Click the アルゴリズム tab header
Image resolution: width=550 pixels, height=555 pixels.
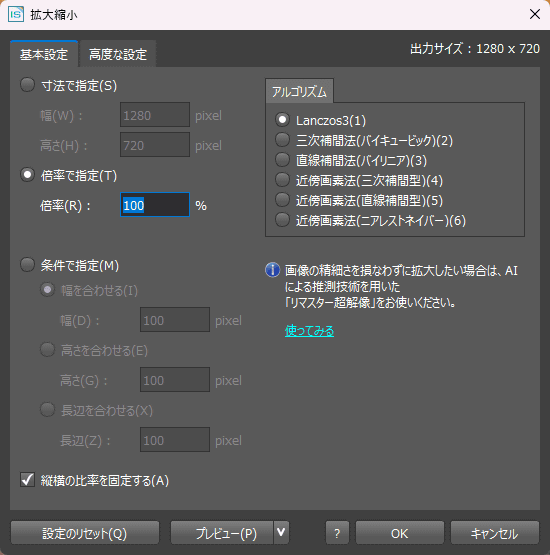(x=299, y=92)
